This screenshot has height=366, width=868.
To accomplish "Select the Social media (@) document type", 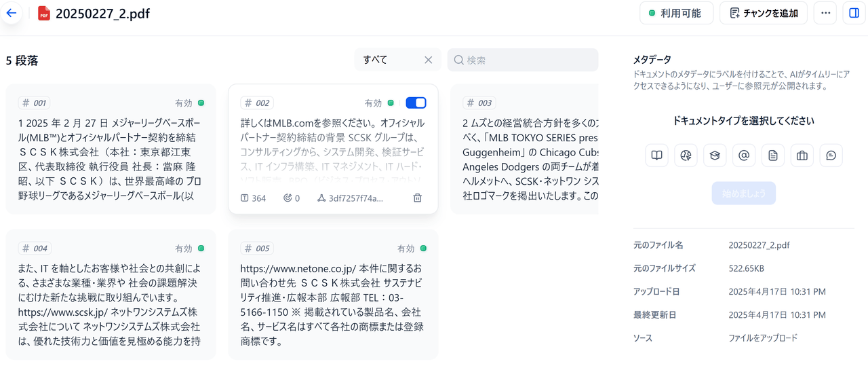I will coord(744,155).
